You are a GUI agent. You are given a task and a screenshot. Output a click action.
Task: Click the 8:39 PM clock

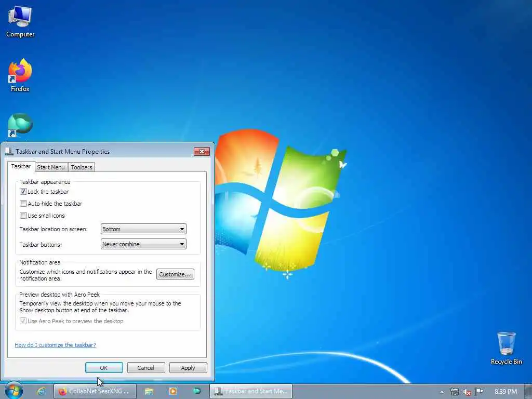coord(506,392)
